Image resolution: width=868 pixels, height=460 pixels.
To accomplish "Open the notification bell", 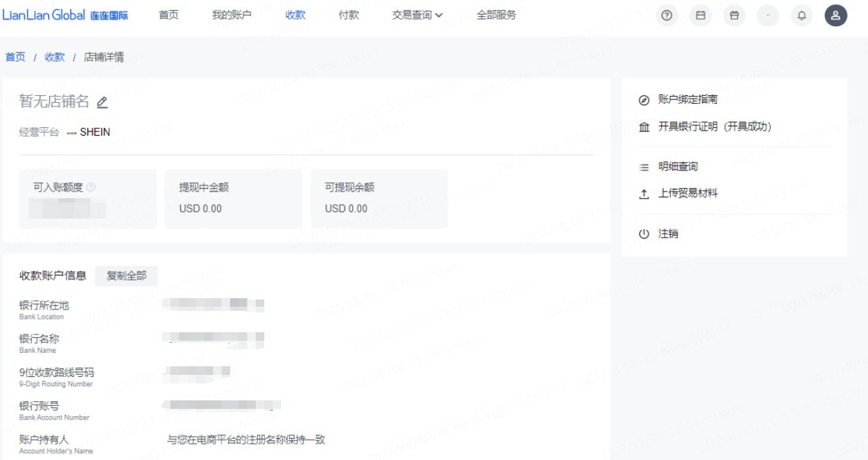I will pyautogui.click(x=802, y=16).
